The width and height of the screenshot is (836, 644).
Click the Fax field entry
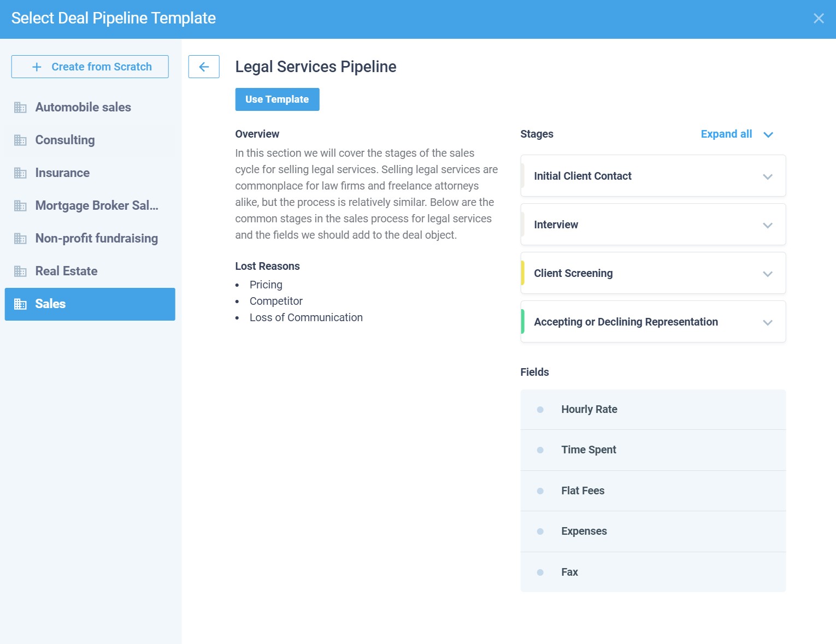click(569, 572)
